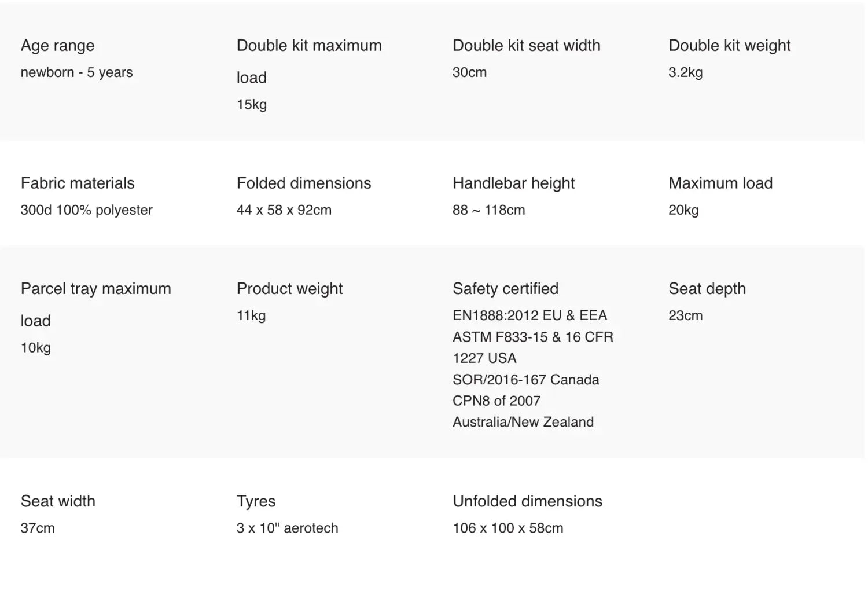Click the Safety certified heading
Viewport: 868px width, 602px height.
point(505,289)
